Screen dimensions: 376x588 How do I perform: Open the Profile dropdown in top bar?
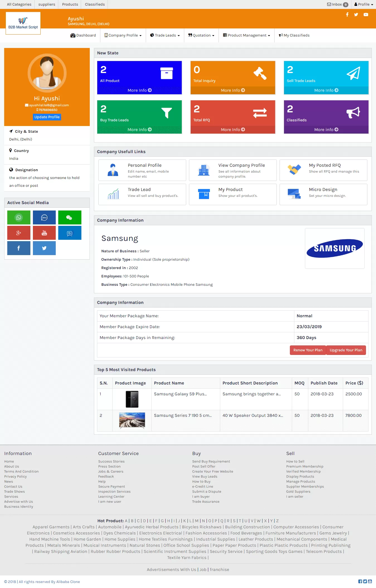click(364, 4)
